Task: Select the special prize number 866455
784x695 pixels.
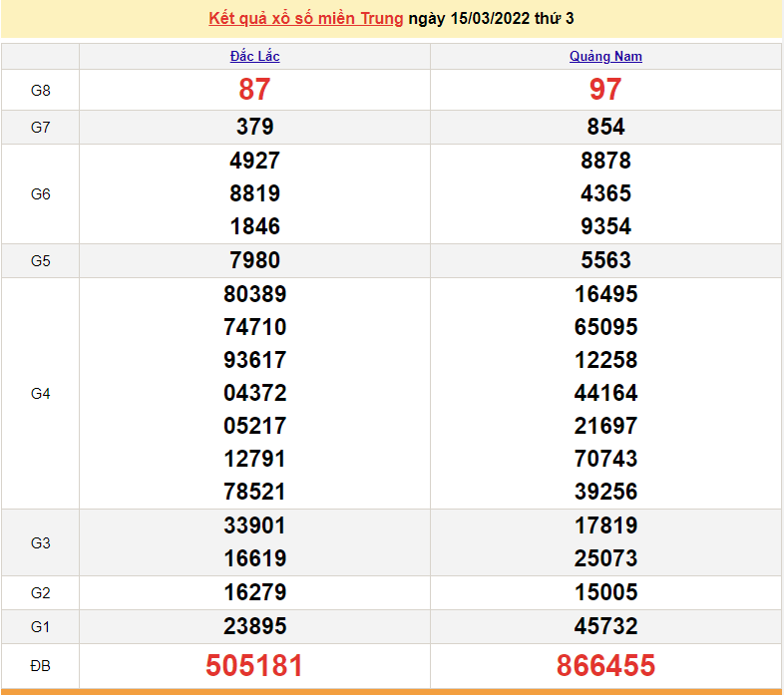Action: tap(605, 665)
